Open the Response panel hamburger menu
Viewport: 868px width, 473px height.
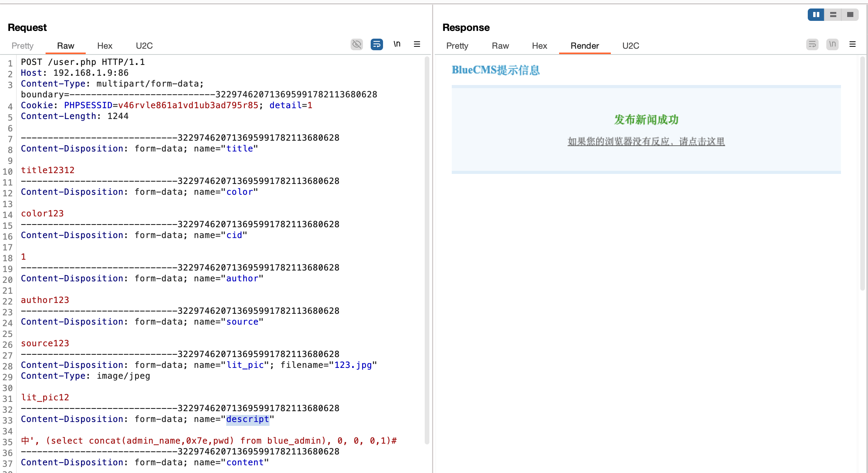(853, 44)
